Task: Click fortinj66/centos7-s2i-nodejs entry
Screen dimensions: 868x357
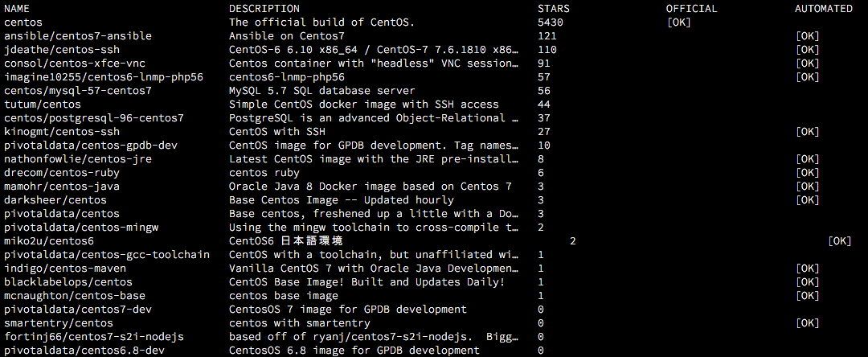Action: tap(94, 337)
